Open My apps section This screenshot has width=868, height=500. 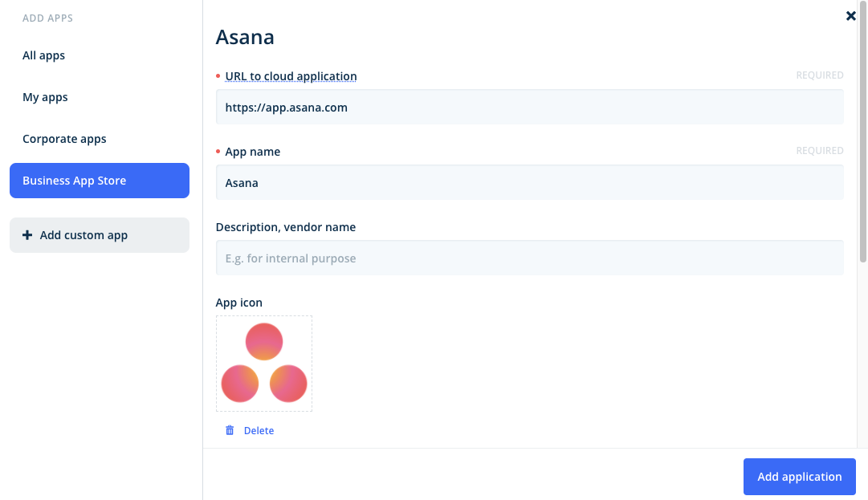click(x=46, y=97)
